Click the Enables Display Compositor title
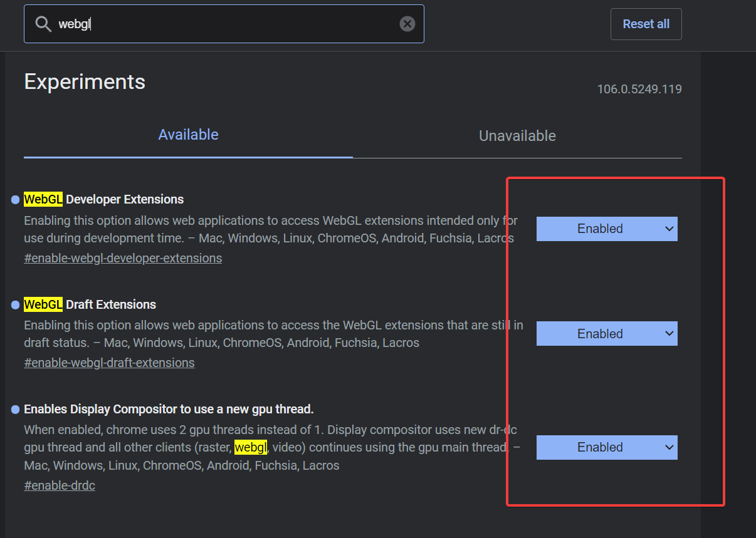The image size is (756, 538). 169,409
